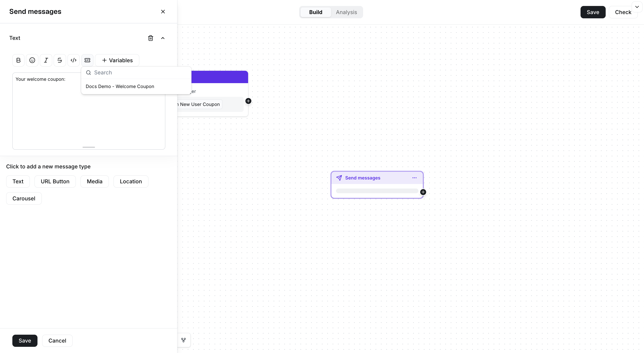Image resolution: width=644 pixels, height=353 pixels.
Task: Select the New User Coupon tag
Action: coord(199,104)
